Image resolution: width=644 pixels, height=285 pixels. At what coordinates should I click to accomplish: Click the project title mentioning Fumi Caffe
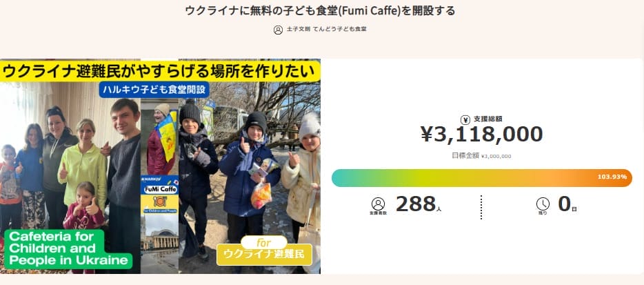click(321, 11)
